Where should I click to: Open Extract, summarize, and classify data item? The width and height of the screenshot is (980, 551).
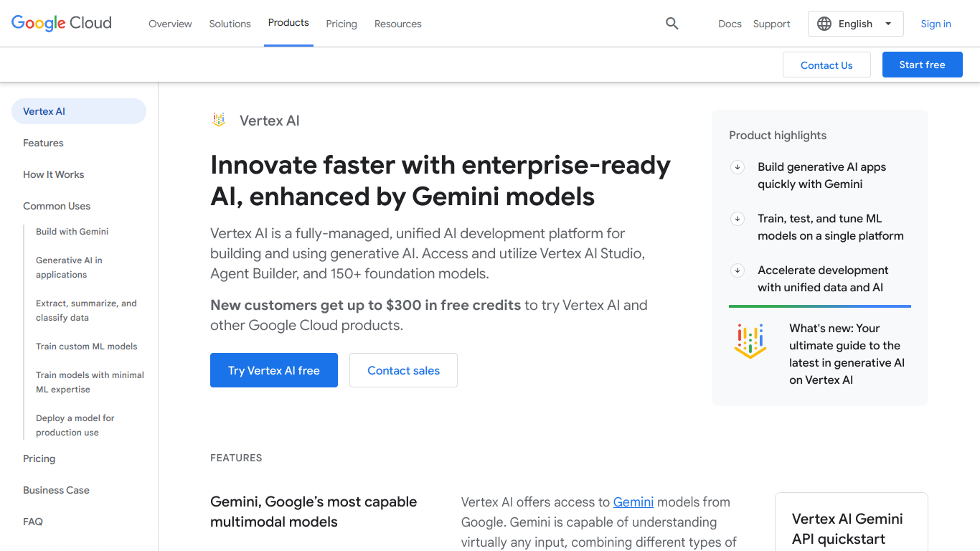(x=86, y=311)
